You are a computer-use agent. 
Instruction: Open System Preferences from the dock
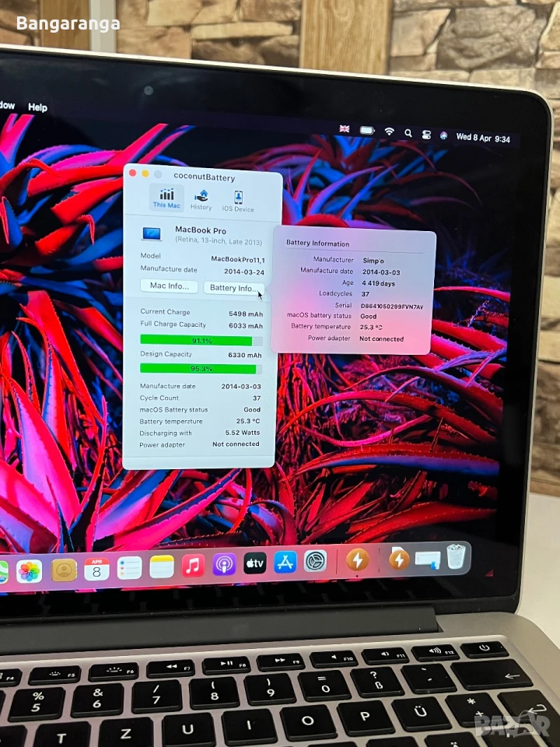point(315,561)
